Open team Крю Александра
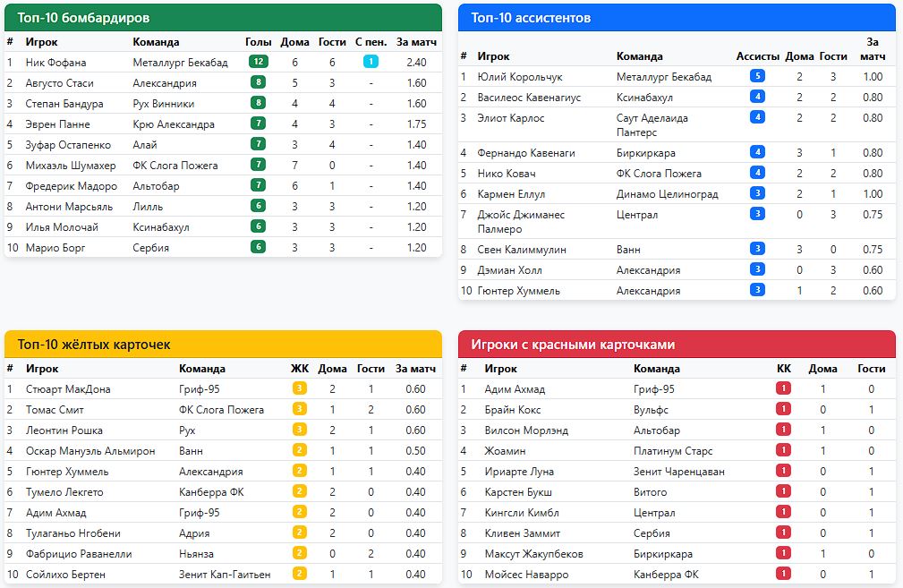The width and height of the screenshot is (903, 588). point(174,124)
